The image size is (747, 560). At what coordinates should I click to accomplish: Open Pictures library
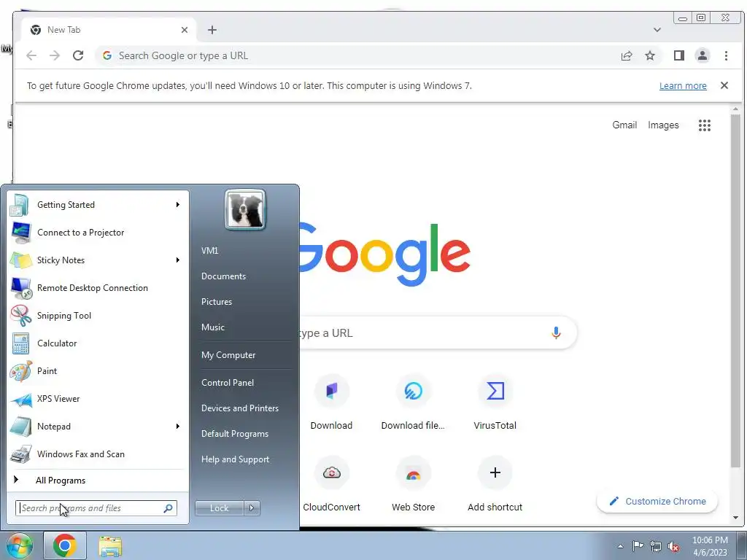coord(217,302)
